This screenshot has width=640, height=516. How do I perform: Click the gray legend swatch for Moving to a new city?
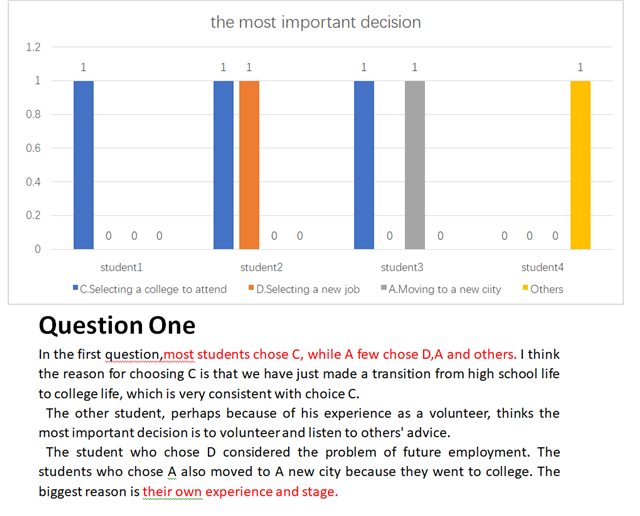pyautogui.click(x=384, y=288)
